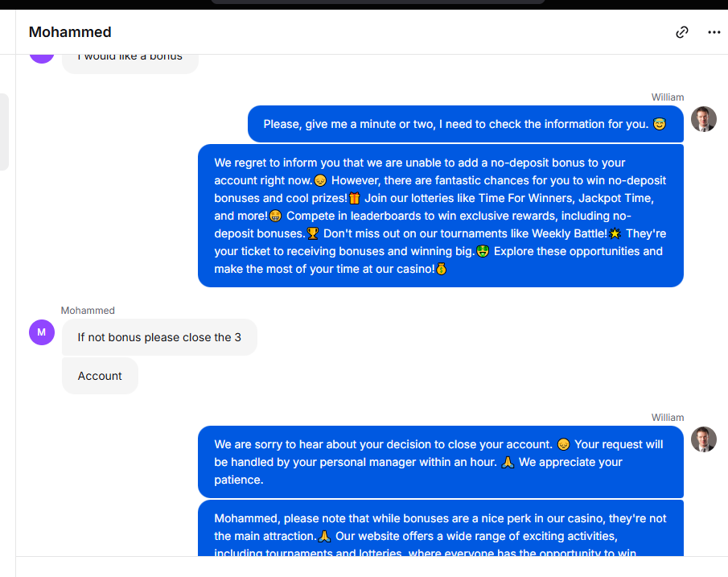Open the three-dots more options menu

click(714, 32)
